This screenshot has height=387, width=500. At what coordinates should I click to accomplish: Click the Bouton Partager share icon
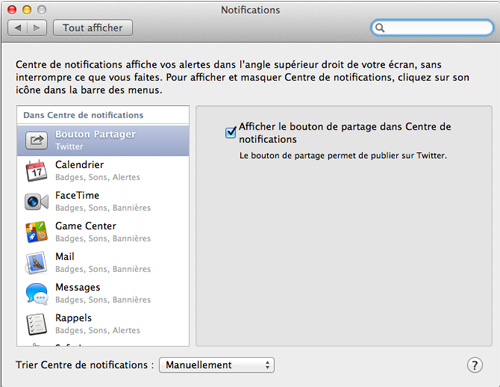(37, 140)
